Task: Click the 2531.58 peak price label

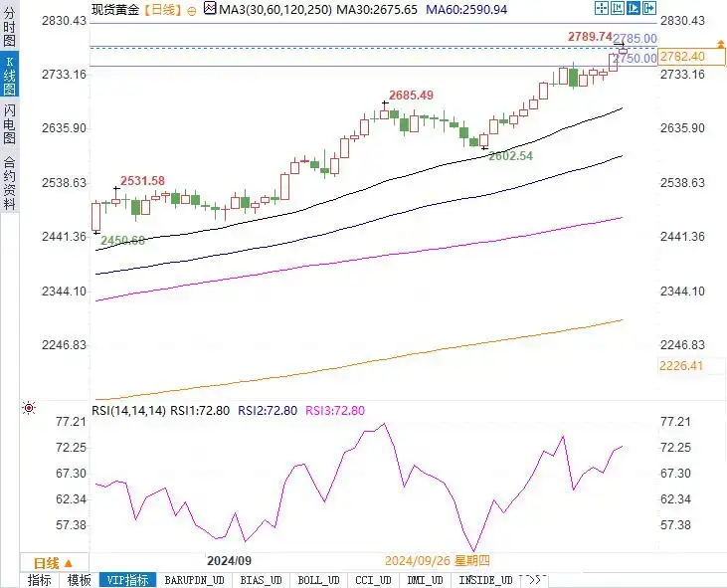Action: 143,181
